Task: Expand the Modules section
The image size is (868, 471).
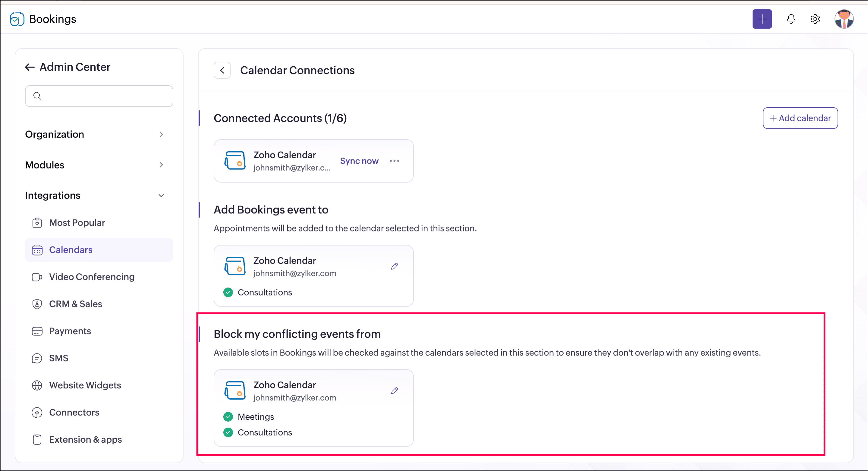Action: click(94, 165)
